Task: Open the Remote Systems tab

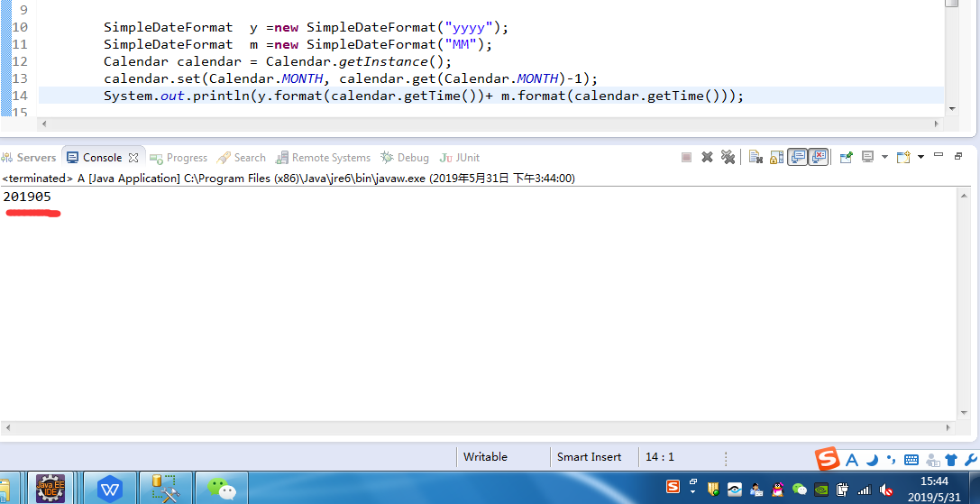Action: coord(323,158)
